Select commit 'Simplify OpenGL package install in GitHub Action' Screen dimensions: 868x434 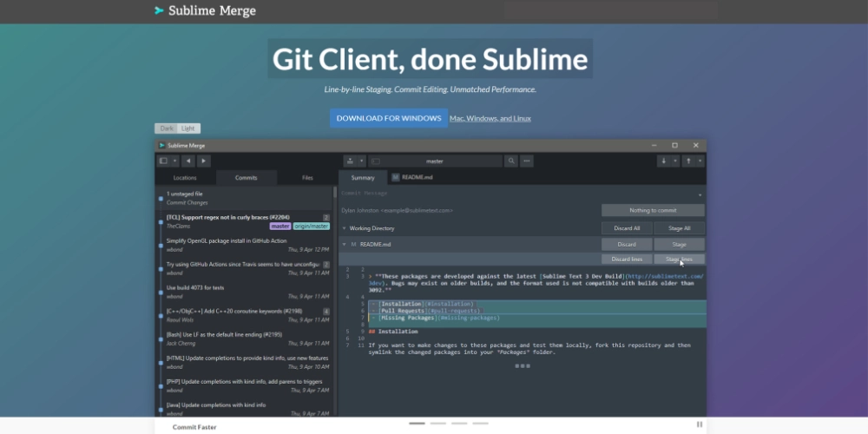click(244, 246)
